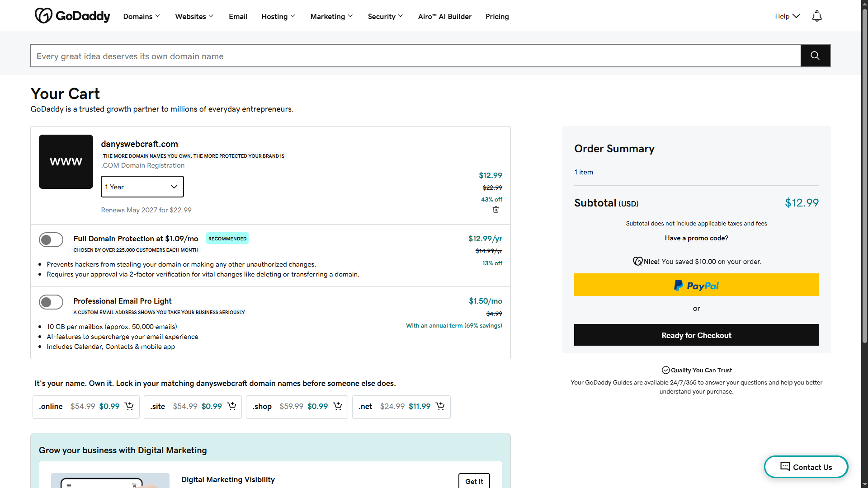Enable Full Domain Protection toggle

click(51, 240)
